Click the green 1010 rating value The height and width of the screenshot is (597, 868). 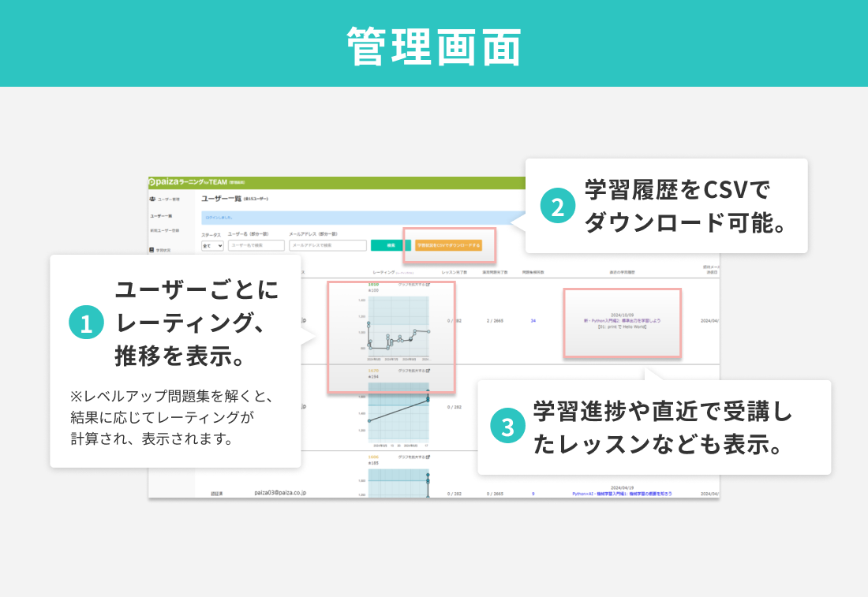pyautogui.click(x=374, y=285)
